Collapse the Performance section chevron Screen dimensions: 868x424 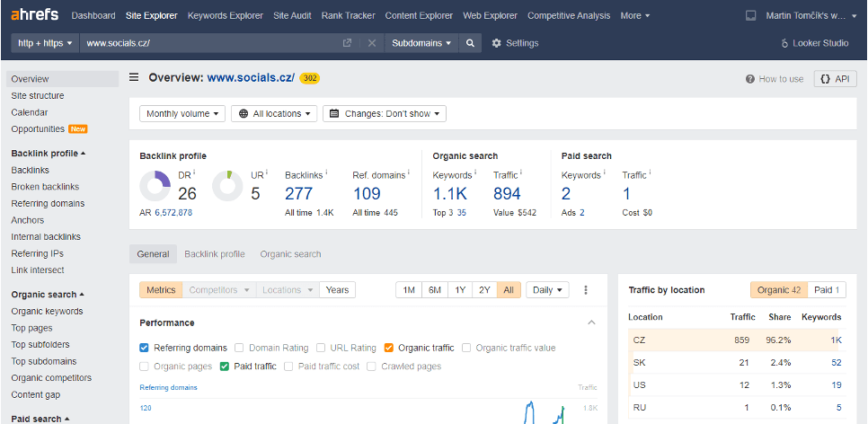point(591,322)
